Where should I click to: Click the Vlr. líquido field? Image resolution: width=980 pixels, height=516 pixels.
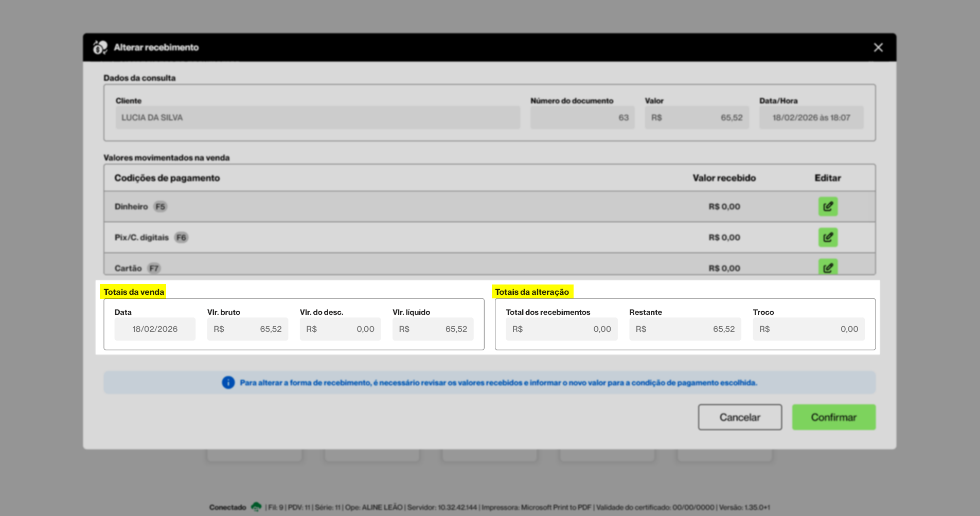433,329
